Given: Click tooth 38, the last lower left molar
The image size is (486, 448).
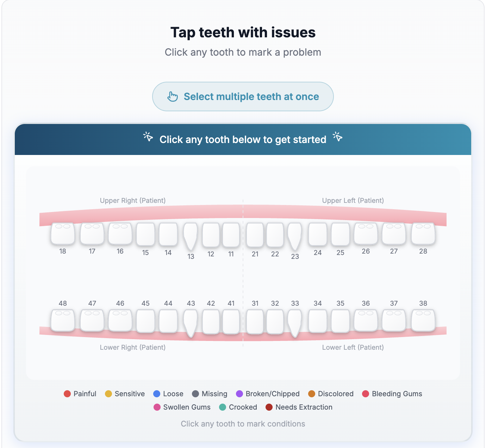Looking at the screenshot, I should pyautogui.click(x=423, y=321).
